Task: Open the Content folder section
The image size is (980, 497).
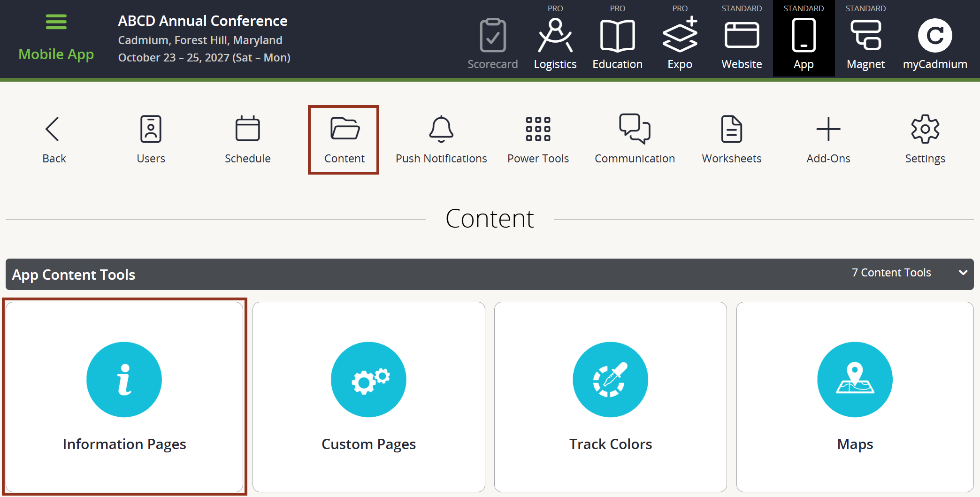Action: click(x=344, y=139)
